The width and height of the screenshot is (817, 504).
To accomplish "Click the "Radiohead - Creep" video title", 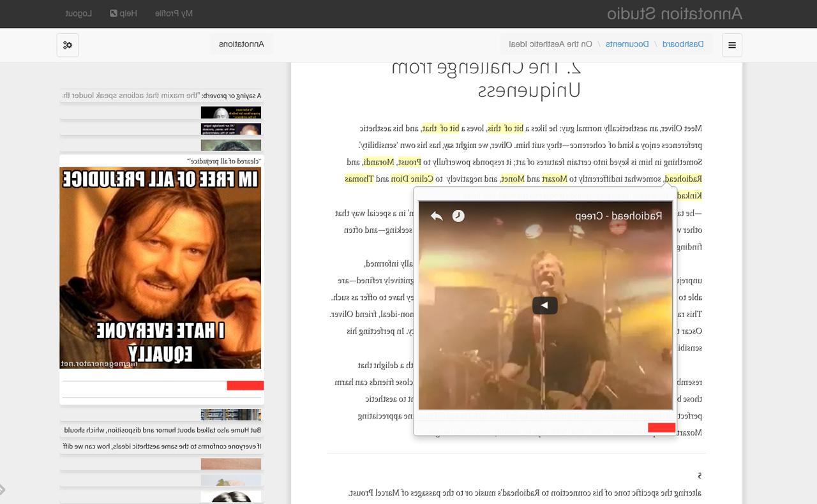I will pyautogui.click(x=618, y=216).
